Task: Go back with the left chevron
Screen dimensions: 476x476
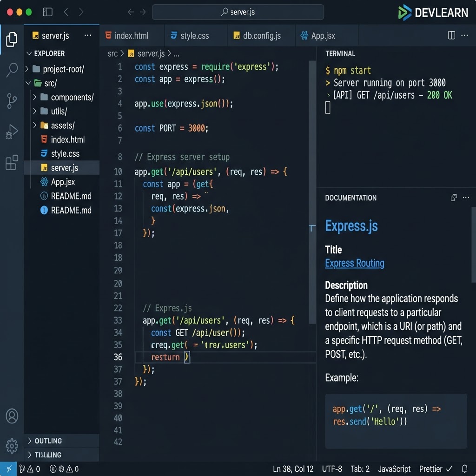Action: (66, 12)
